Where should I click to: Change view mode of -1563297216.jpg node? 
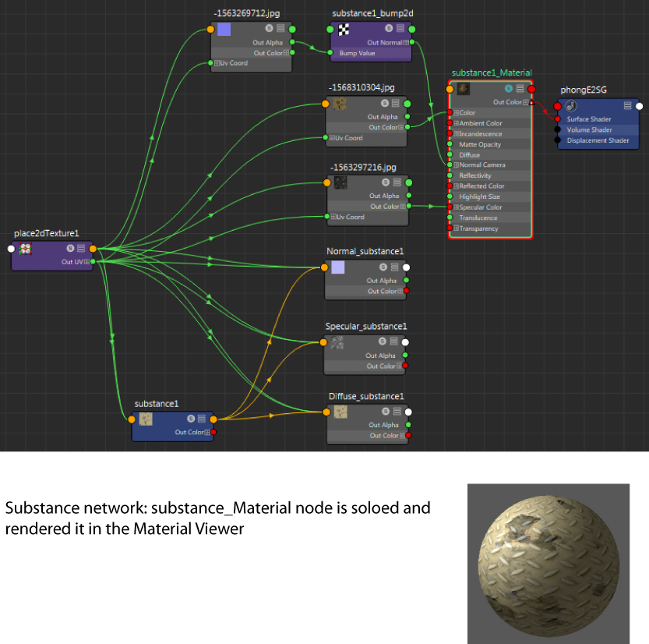pyautogui.click(x=397, y=182)
